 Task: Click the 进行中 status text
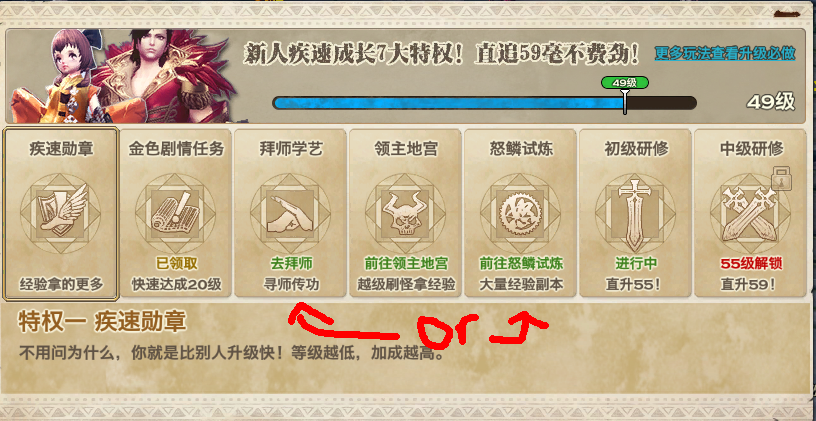click(x=636, y=263)
